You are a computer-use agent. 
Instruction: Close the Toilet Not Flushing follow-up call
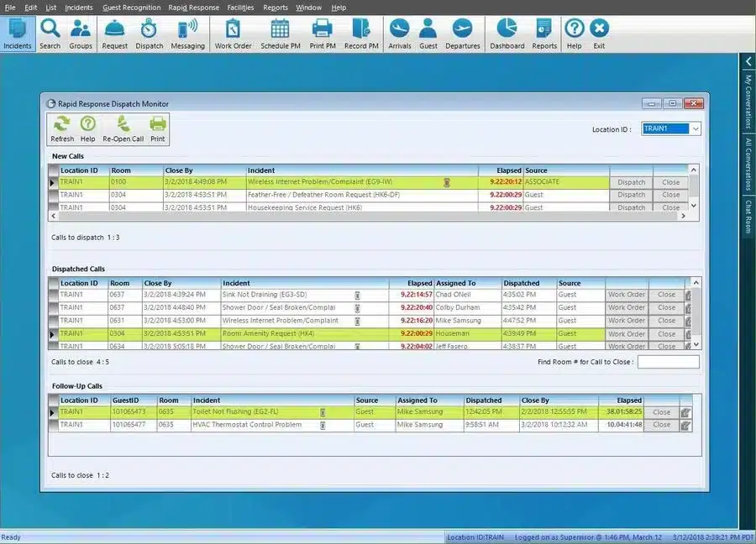coord(662,412)
